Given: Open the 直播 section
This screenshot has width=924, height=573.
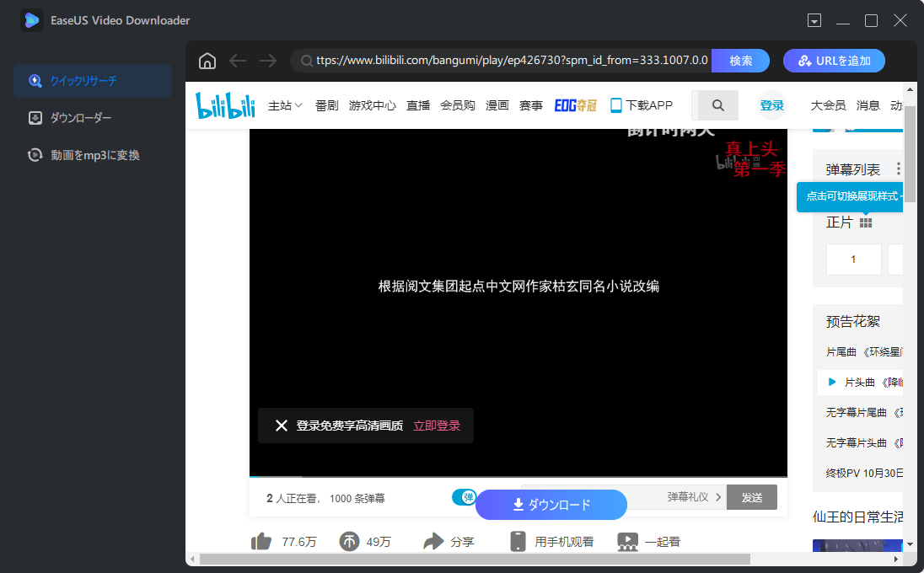Looking at the screenshot, I should point(418,104).
